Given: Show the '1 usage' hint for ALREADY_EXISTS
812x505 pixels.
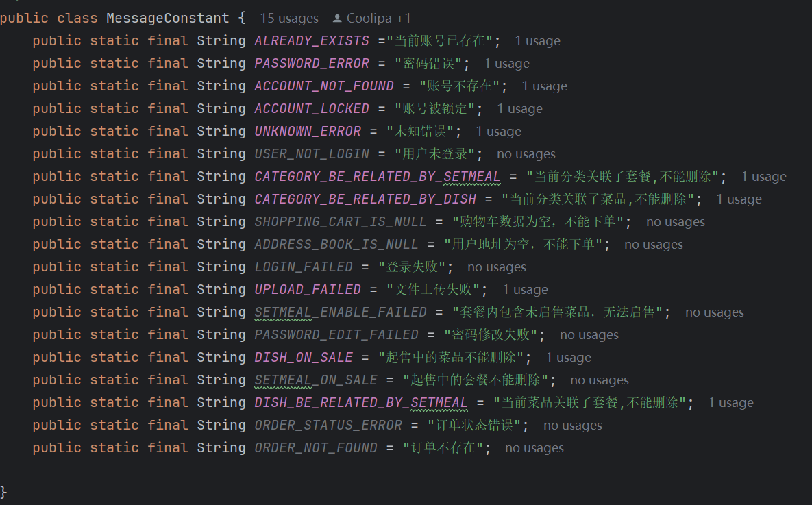Looking at the screenshot, I should click(x=537, y=41).
